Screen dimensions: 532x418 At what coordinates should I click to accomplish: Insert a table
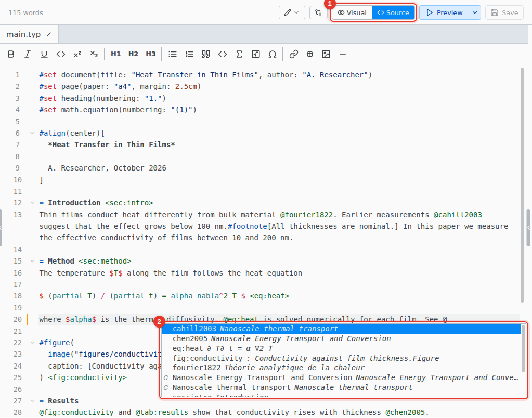coord(310,54)
